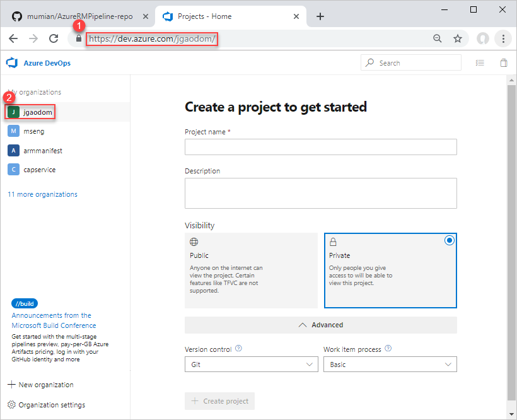
Task: Open the Marketplace shopping bag icon
Action: coord(502,63)
